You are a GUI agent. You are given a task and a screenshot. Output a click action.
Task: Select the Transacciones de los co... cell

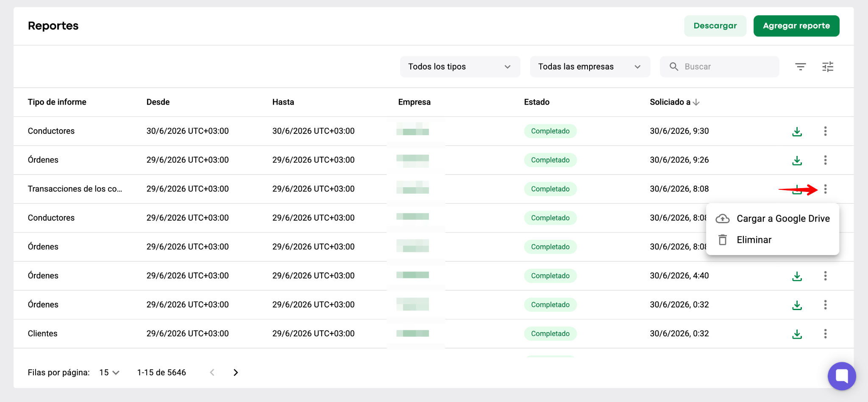click(x=75, y=189)
